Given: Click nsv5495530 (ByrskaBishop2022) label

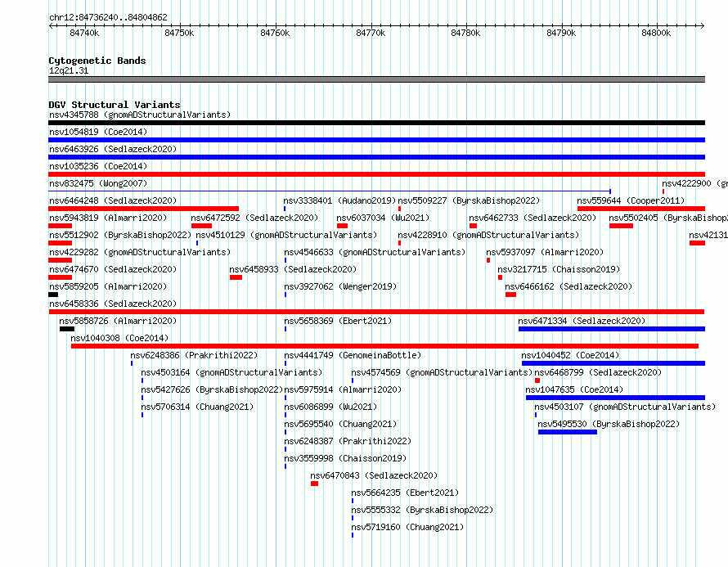Looking at the screenshot, I should tap(609, 424).
